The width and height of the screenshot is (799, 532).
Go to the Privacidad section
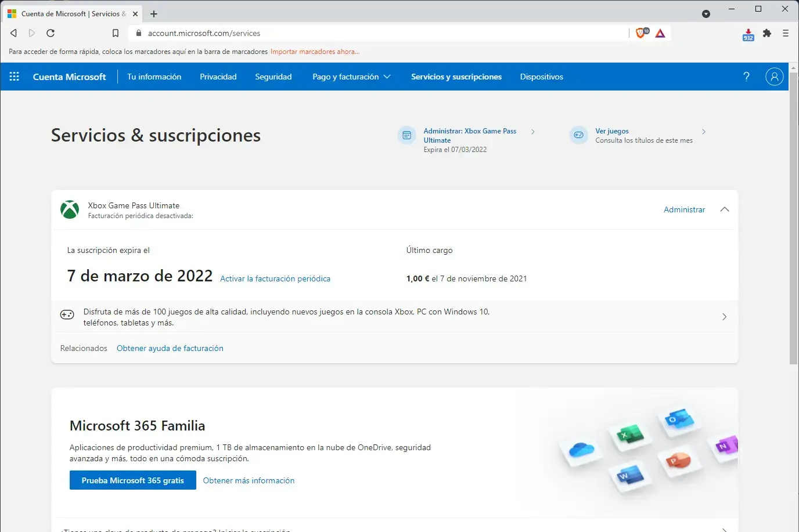coord(218,77)
